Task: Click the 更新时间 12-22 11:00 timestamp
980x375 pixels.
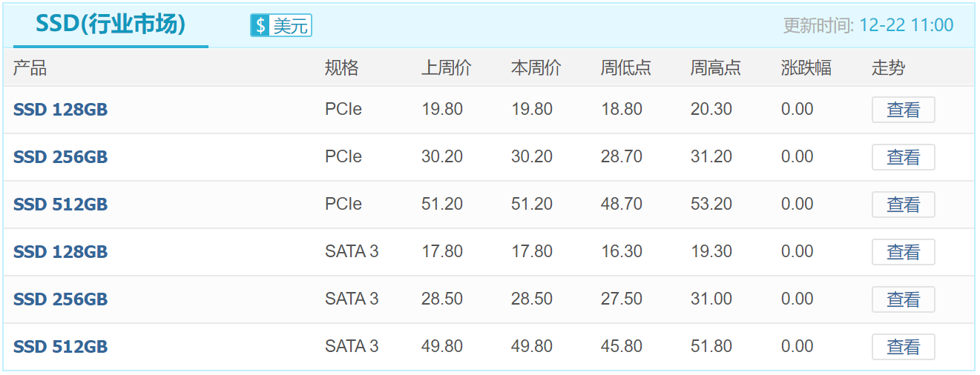Action: [x=868, y=25]
